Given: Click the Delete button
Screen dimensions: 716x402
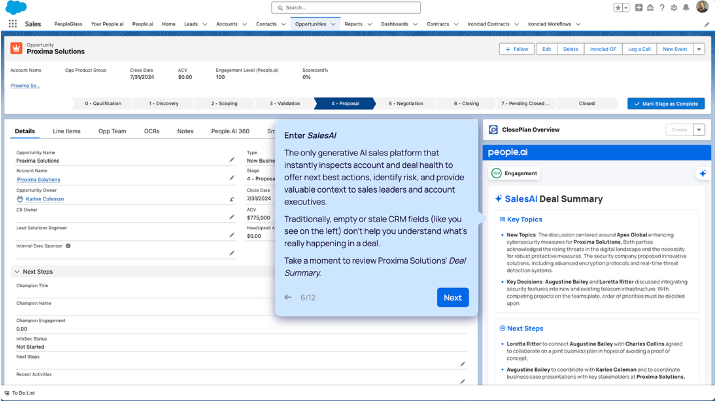Looking at the screenshot, I should coord(570,49).
